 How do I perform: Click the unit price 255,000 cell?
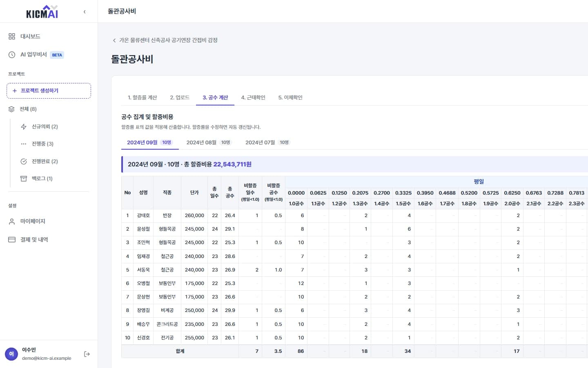(194, 338)
